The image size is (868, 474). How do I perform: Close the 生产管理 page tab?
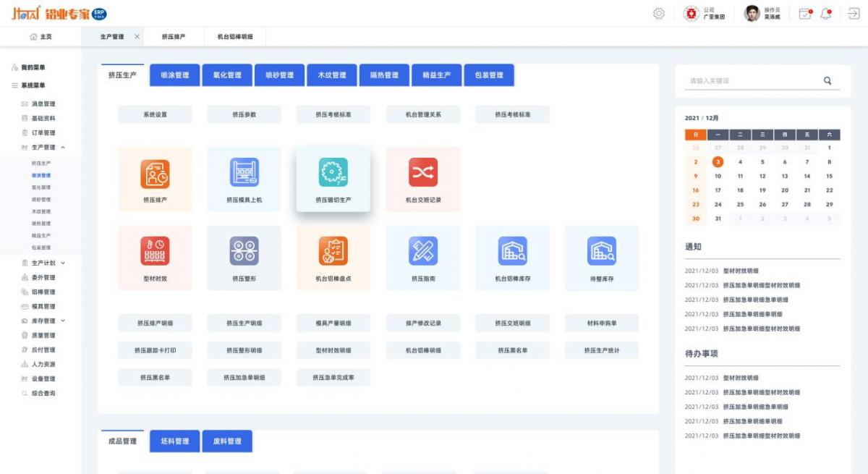click(x=137, y=37)
